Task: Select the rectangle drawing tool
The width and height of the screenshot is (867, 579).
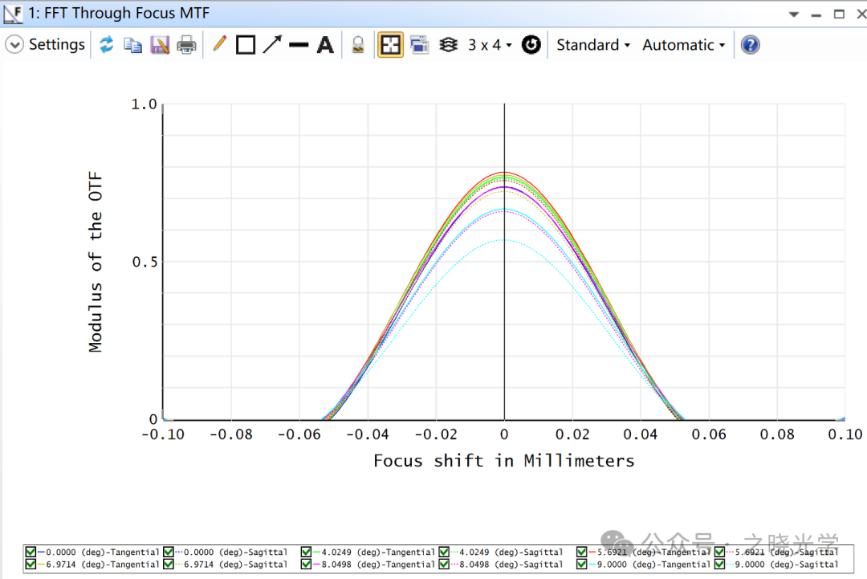Action: pyautogui.click(x=245, y=45)
